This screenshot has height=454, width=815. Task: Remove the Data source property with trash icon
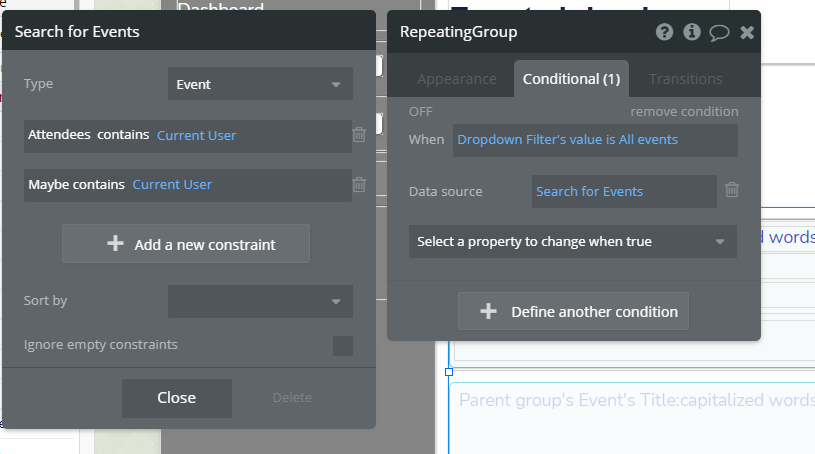click(732, 190)
